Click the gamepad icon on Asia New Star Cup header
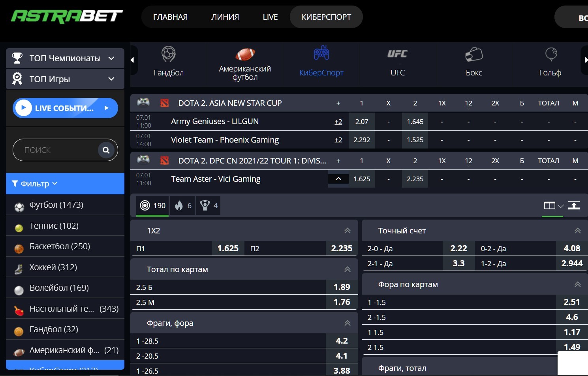This screenshot has width=588, height=376. [x=143, y=103]
